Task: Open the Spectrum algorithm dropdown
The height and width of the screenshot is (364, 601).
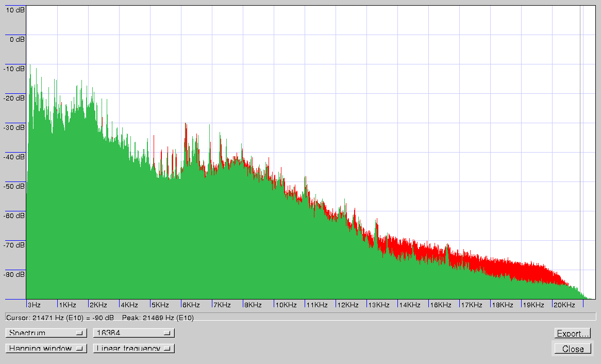Action: click(46, 333)
